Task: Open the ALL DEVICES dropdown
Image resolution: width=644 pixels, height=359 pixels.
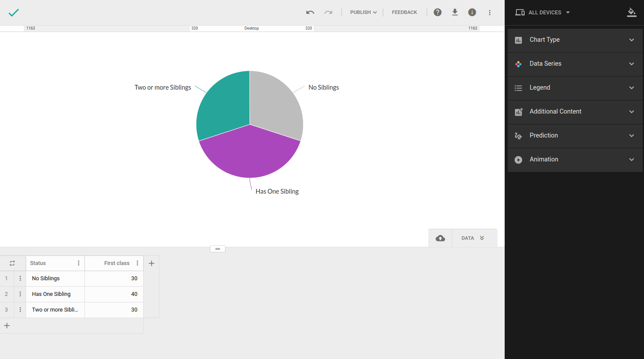Action: [x=543, y=13]
